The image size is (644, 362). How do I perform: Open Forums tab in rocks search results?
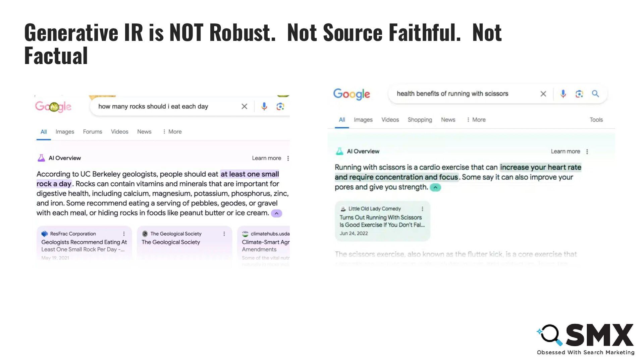[93, 132]
